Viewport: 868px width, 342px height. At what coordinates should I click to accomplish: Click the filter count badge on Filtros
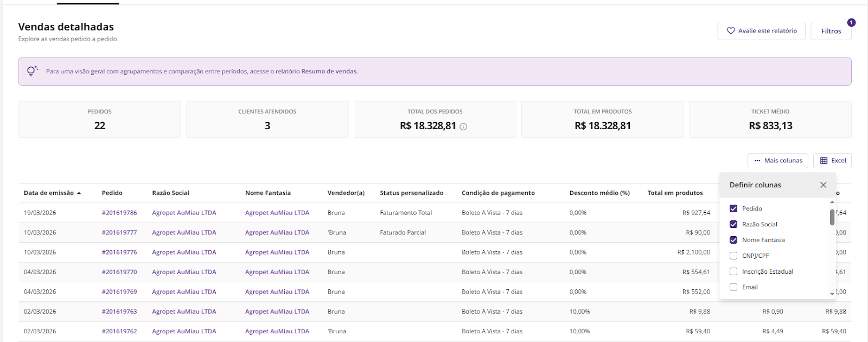click(851, 23)
